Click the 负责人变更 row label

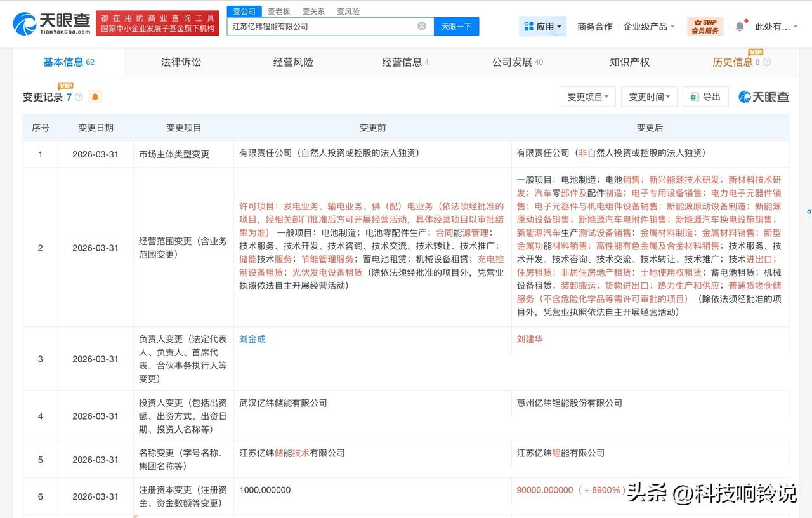[183, 359]
